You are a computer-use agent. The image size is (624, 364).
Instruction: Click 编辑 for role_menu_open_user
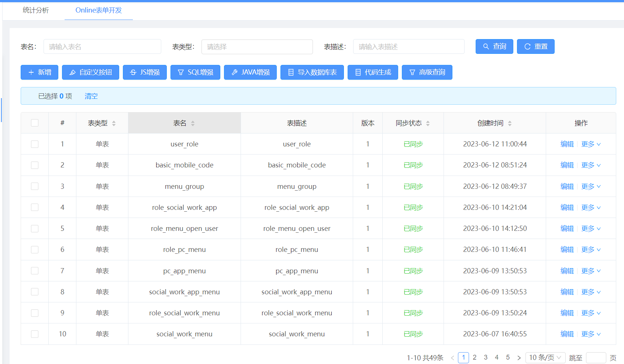coord(567,229)
